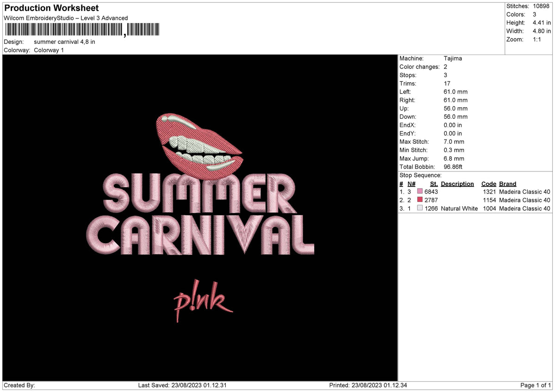Click thread code 1154
Screen dimensions: 555x392
[x=489, y=200]
